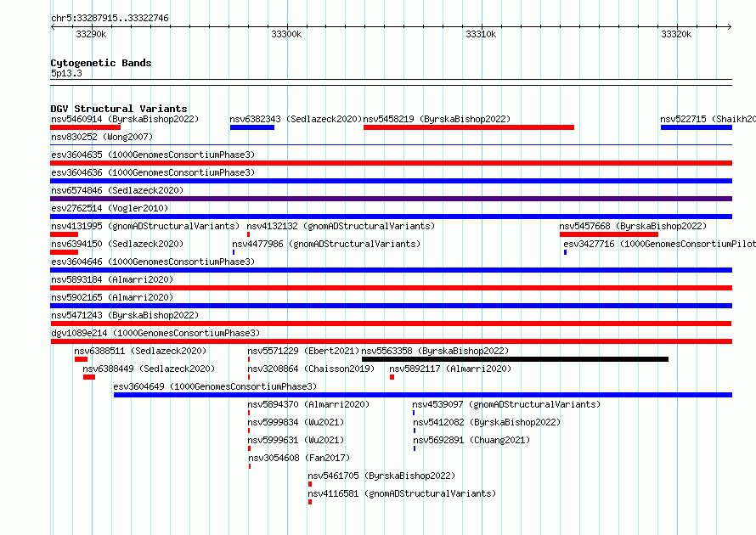
Task: Click the esv3604636 variant label
Action: 153,172
